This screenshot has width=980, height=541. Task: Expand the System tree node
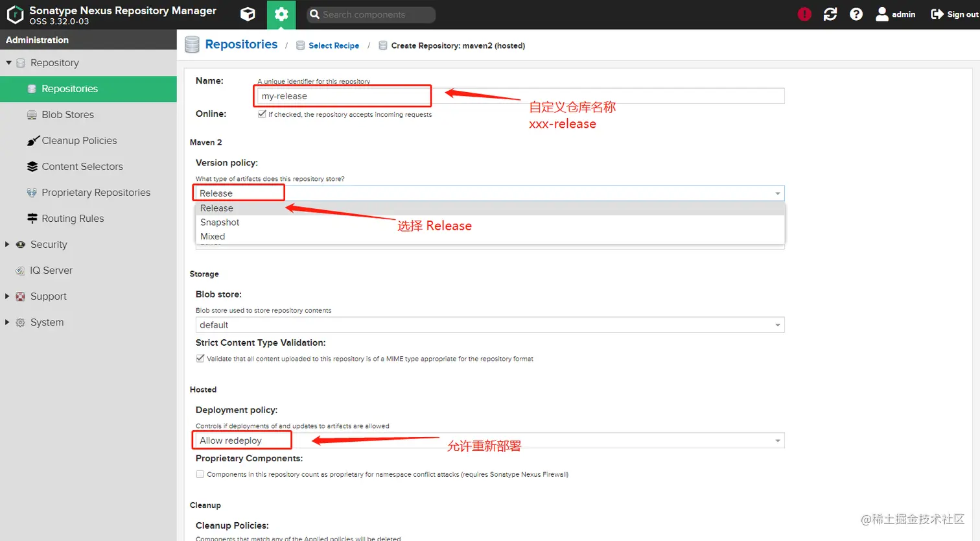(x=8, y=322)
